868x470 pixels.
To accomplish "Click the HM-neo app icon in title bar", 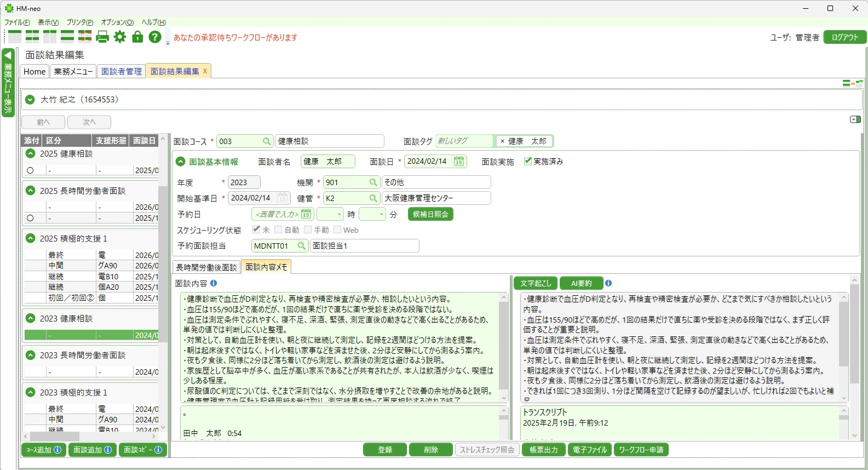I will [9, 8].
